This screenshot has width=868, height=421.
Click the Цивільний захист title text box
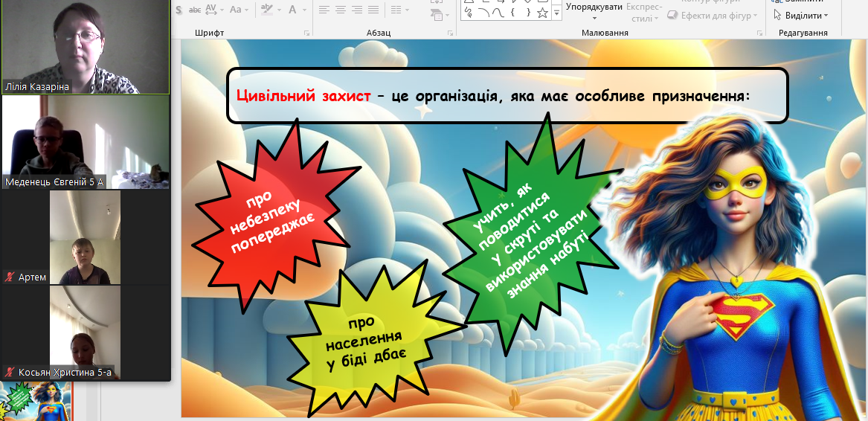point(507,96)
